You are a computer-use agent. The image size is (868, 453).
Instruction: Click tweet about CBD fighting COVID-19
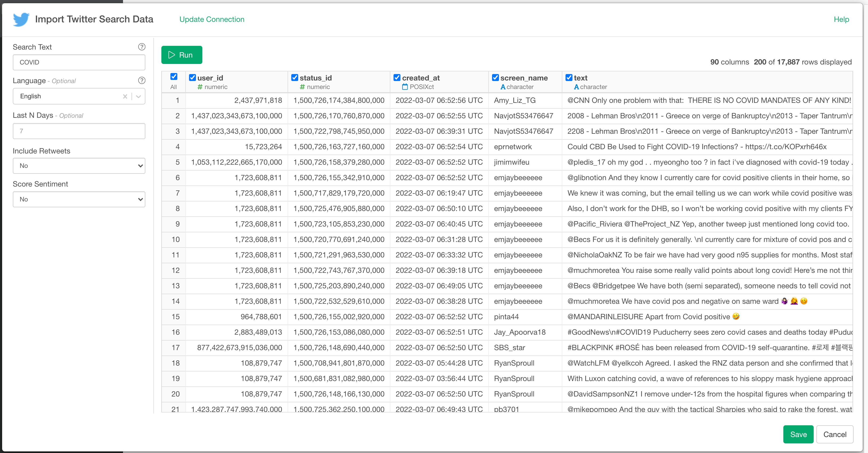tap(697, 147)
